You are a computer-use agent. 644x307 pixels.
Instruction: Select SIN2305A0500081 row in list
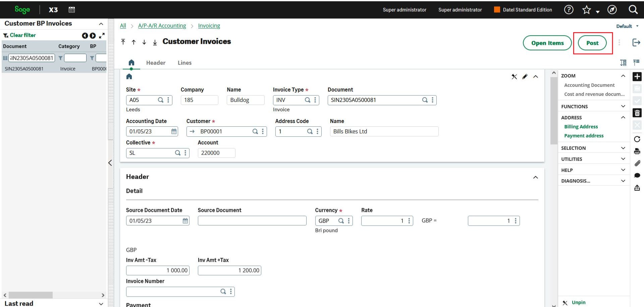(54, 69)
